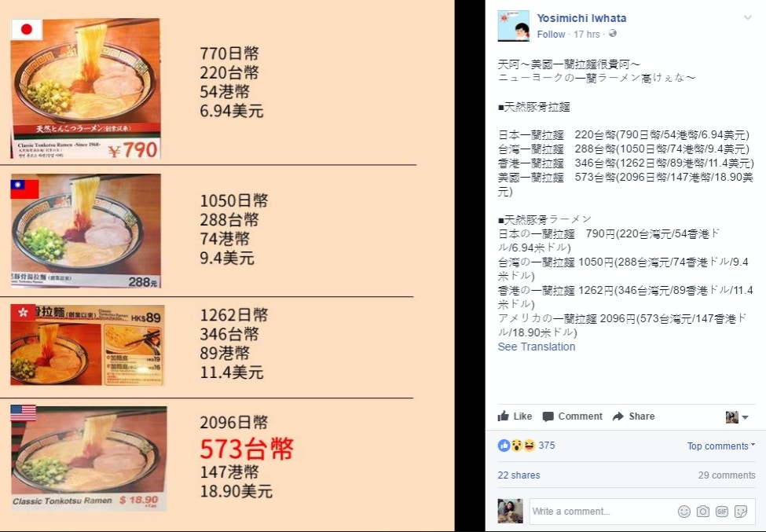
Task: Click the reaction emoji icons beside 375
Action: [x=517, y=446]
